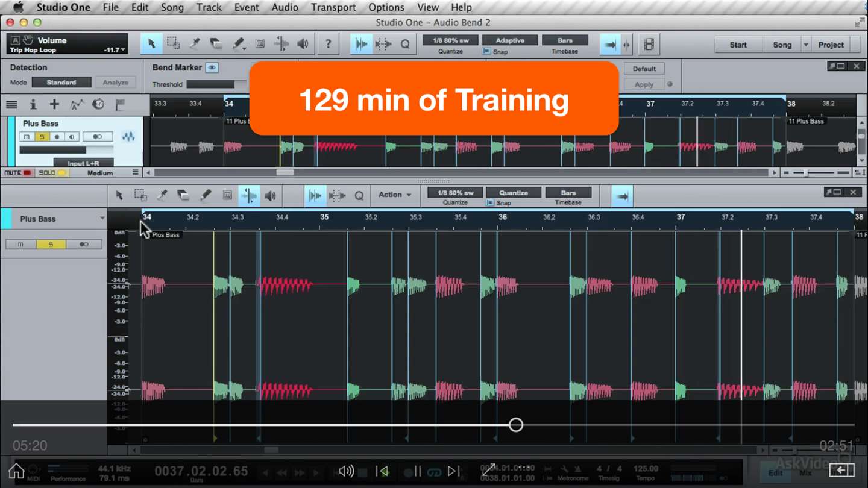The width and height of the screenshot is (868, 488).
Task: Select the Mute tool in main toolbar
Action: 260,44
